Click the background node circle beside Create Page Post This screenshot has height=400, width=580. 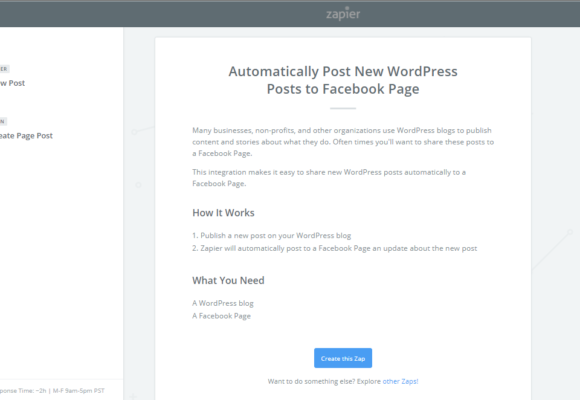click(x=135, y=132)
